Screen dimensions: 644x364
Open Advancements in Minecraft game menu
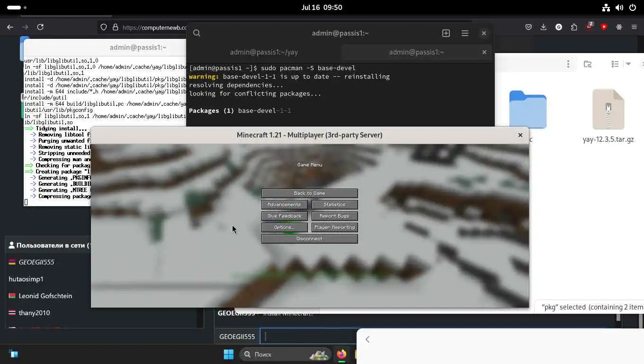click(x=284, y=205)
